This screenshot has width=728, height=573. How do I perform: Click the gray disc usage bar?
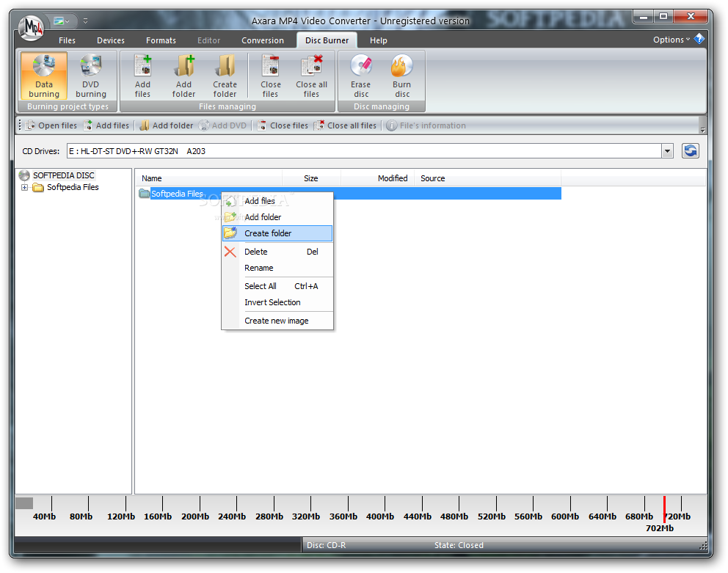pos(24,503)
